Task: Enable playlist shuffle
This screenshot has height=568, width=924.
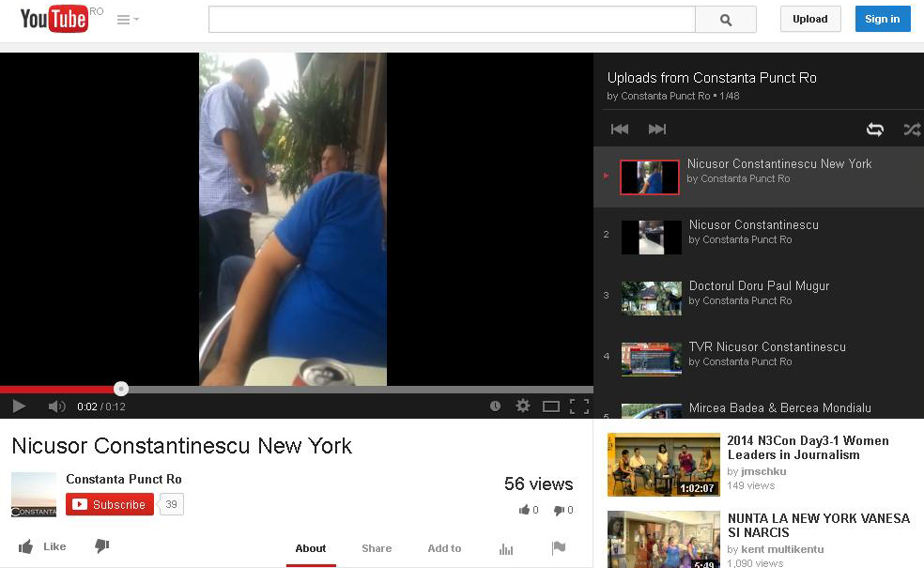Action: 911,129
